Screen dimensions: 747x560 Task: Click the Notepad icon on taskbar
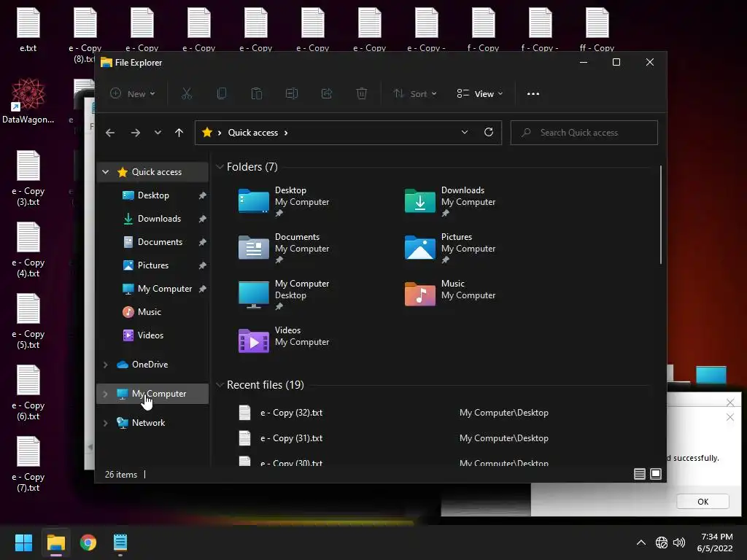[x=120, y=542]
